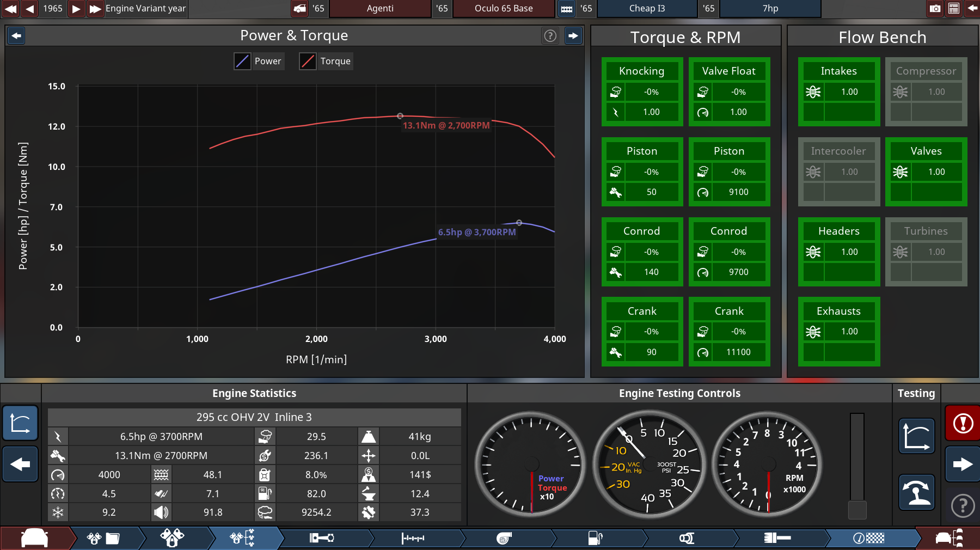Image resolution: width=980 pixels, height=550 pixels.
Task: Take a screenshot with the camera icon
Action: click(935, 8)
